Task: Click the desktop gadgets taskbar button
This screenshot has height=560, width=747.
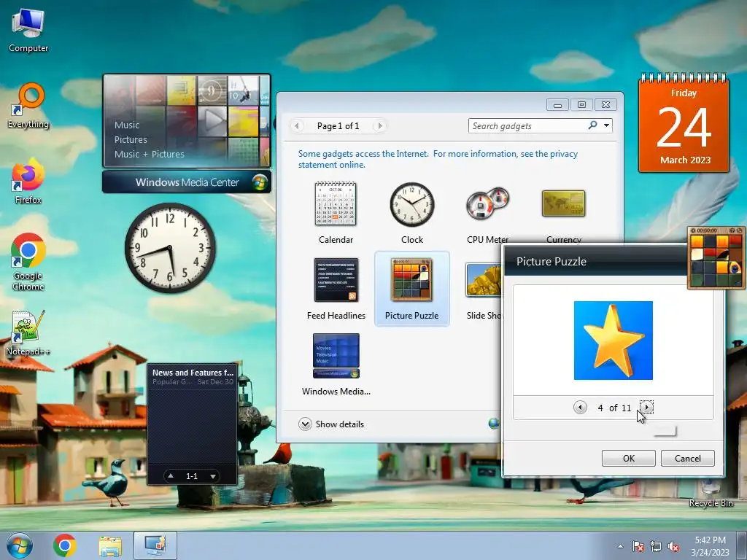Action: (x=155, y=545)
